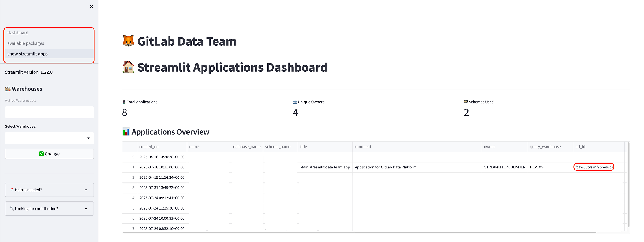Image resolution: width=644 pixels, height=242 pixels.
Task: Select cell 2025-07-31 13:45:23+00:00
Action: pos(162,188)
